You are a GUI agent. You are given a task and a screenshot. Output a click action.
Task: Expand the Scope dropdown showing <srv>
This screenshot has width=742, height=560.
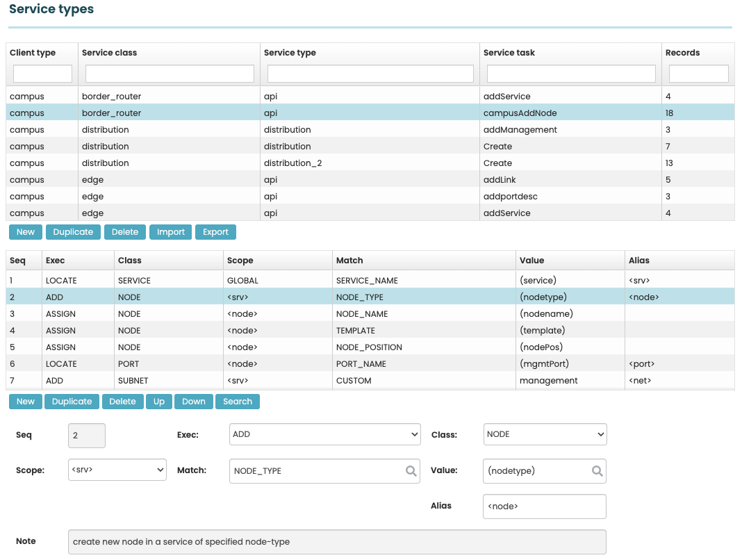pyautogui.click(x=117, y=470)
